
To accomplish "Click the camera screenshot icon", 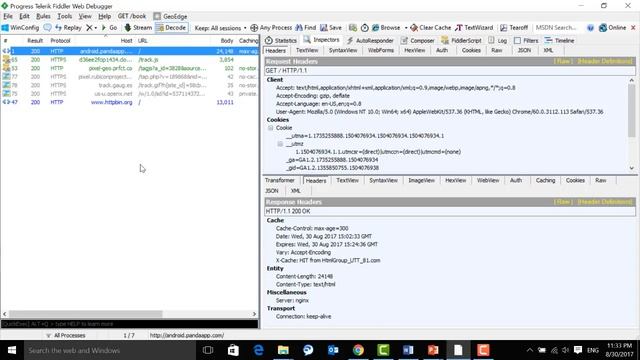I will pos(353,28).
